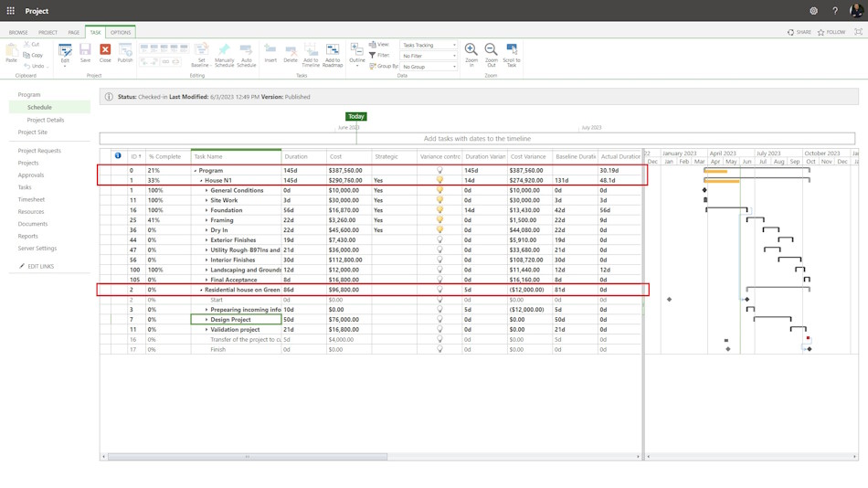
Task: Switch to the BROWSE ribbon tab
Action: tap(18, 33)
